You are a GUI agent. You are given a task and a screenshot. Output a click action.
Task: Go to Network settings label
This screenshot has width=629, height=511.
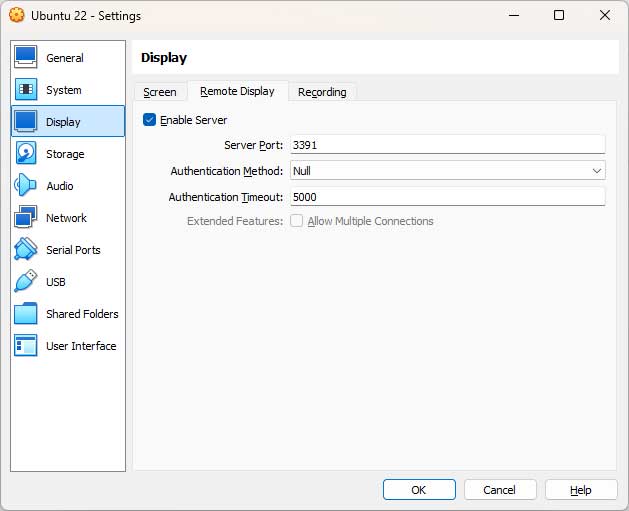[x=66, y=218]
